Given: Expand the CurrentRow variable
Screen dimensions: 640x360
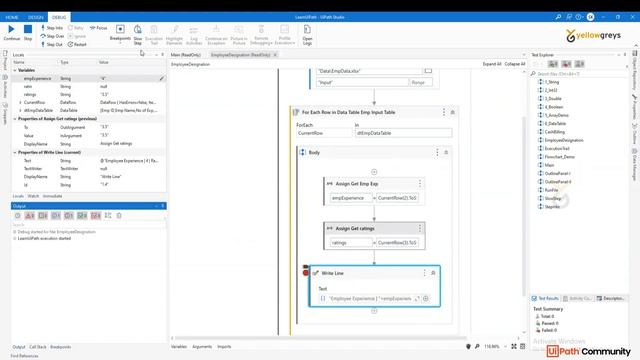Looking at the screenshot, I should point(20,102).
